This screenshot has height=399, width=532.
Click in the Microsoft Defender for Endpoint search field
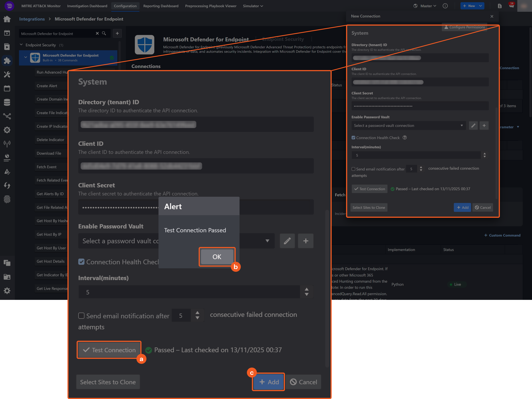click(58, 33)
